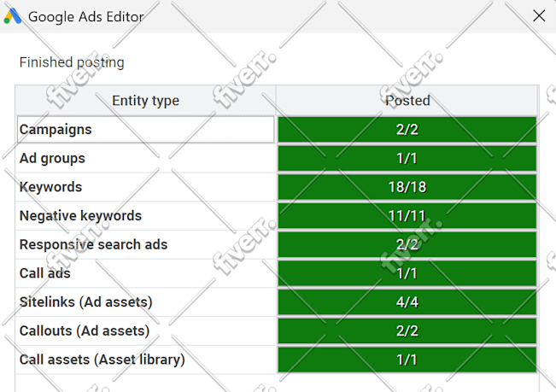Click the 2/2 cell for Responsive search ads
This screenshot has width=556, height=392.
coord(407,244)
